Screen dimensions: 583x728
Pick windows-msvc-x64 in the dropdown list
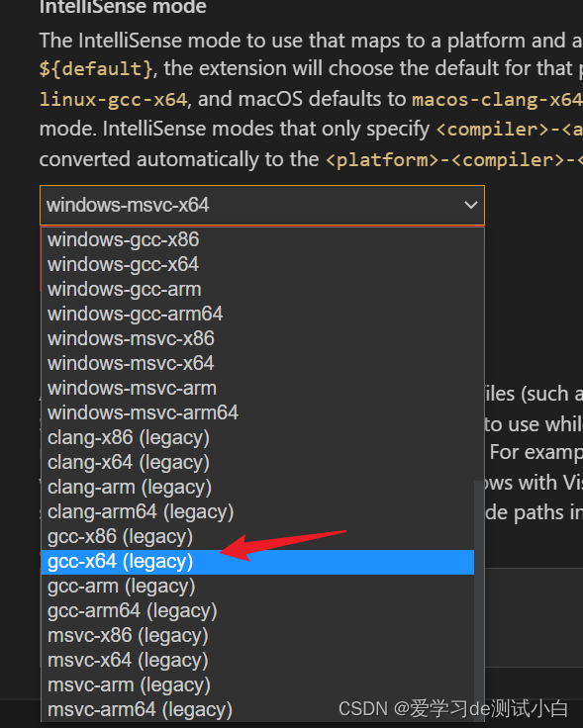[x=257, y=364]
